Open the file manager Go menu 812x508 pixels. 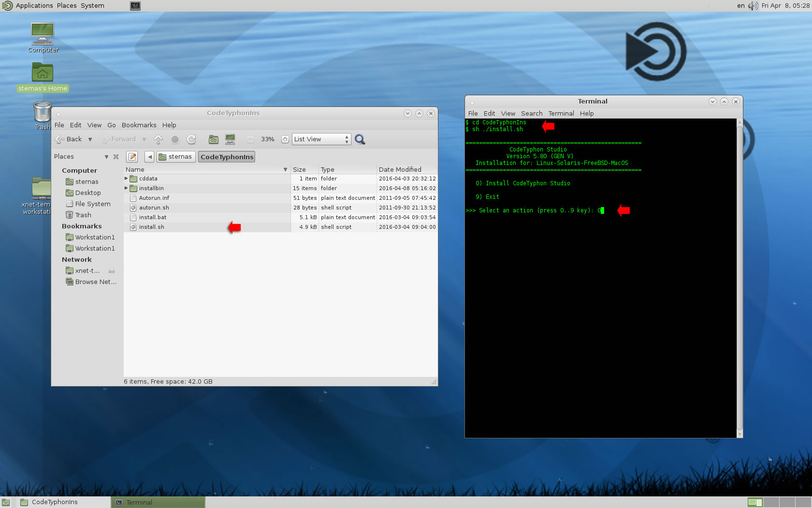pyautogui.click(x=112, y=125)
